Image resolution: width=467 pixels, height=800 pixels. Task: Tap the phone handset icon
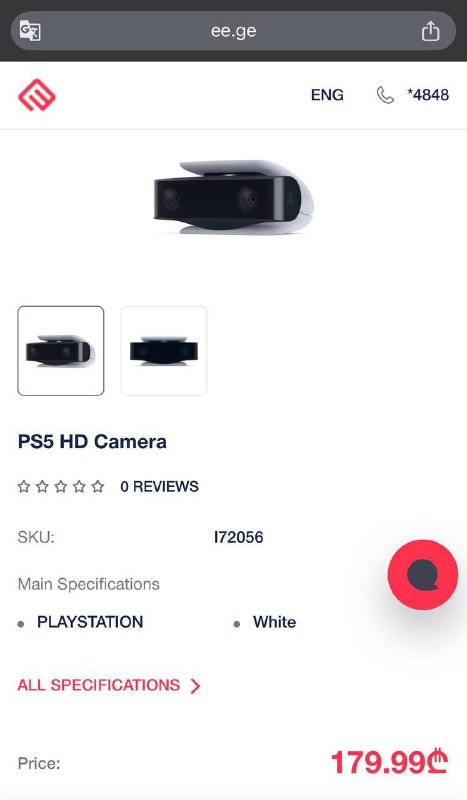pos(385,95)
